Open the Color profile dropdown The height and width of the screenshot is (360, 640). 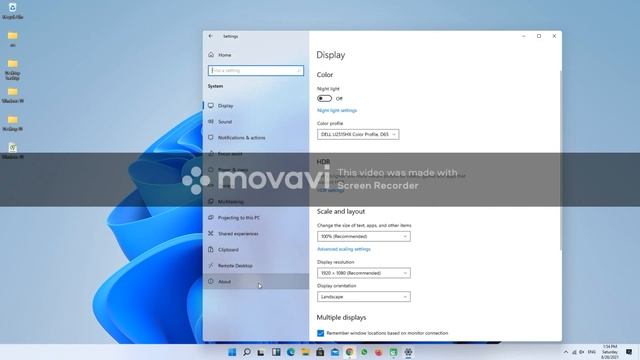[358, 134]
